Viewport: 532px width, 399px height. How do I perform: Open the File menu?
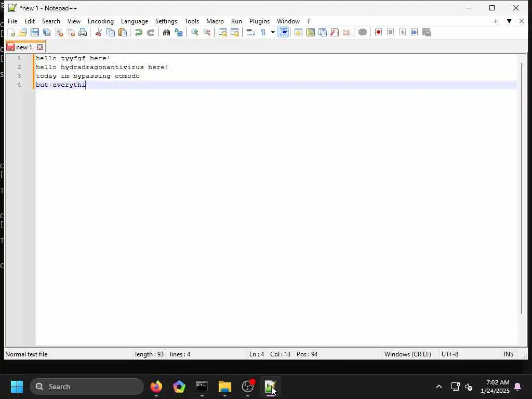[x=12, y=21]
